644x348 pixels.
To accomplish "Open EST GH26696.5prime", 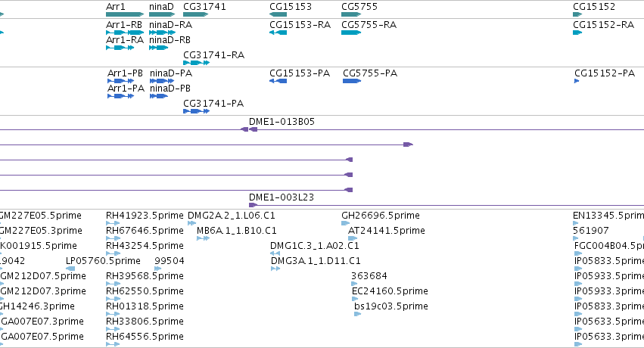I will 381,216.
